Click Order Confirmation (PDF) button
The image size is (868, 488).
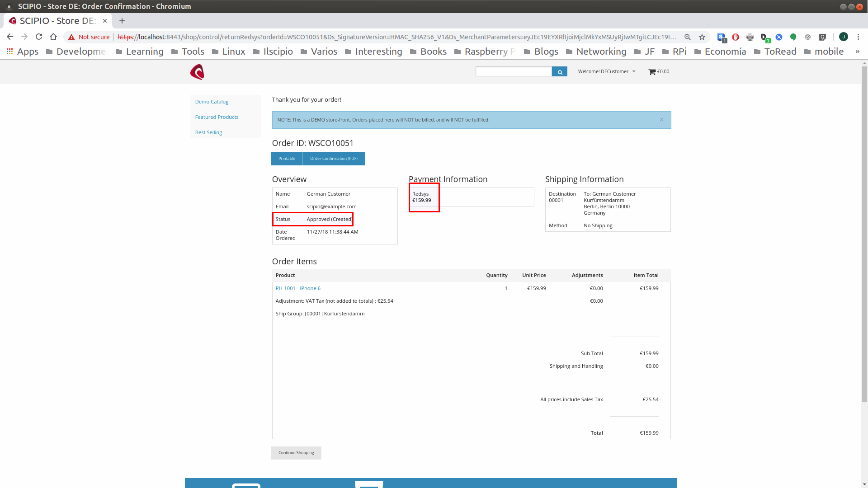[x=334, y=159]
